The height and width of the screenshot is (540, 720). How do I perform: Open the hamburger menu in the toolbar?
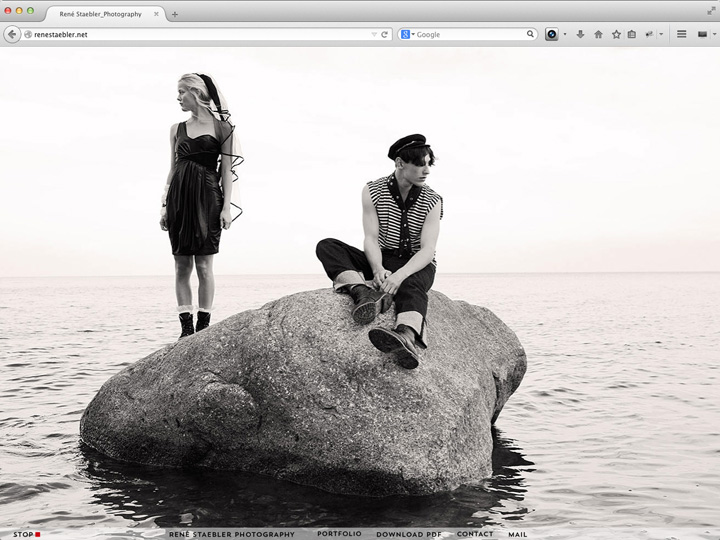681,34
